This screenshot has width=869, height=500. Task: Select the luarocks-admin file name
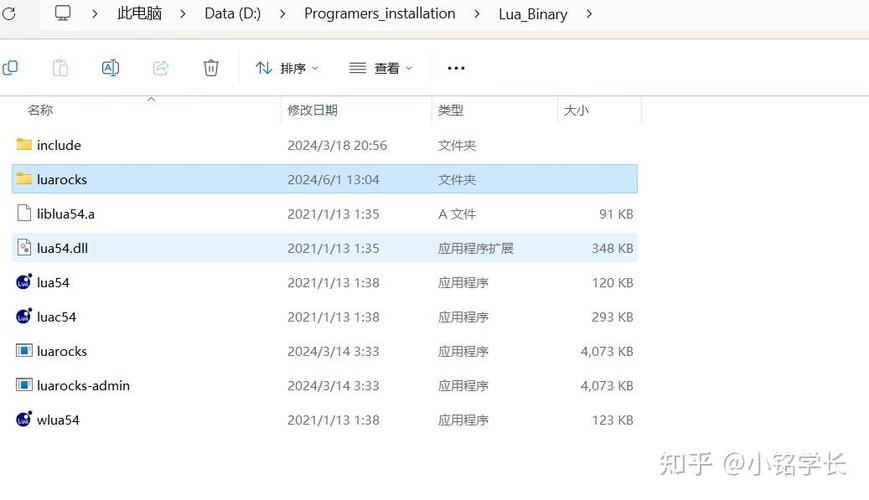click(x=83, y=386)
